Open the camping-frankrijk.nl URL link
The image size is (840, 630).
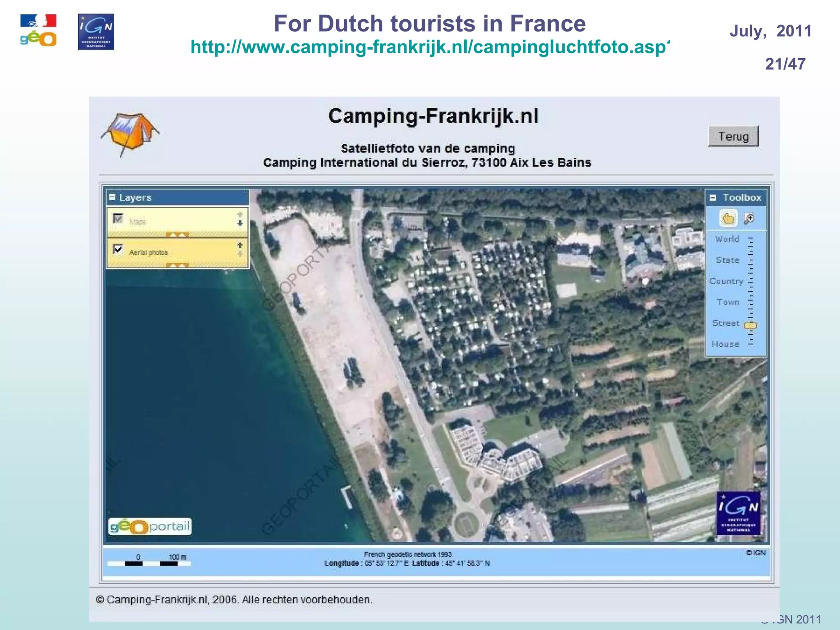(x=431, y=47)
